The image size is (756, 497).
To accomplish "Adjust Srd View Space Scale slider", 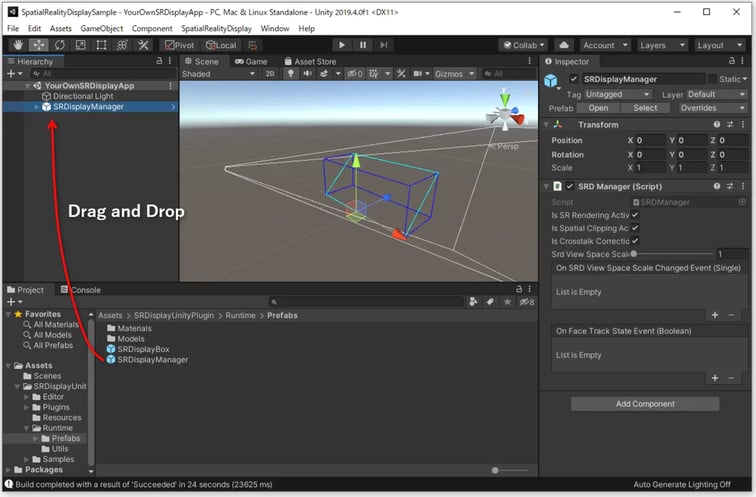I will (x=673, y=254).
